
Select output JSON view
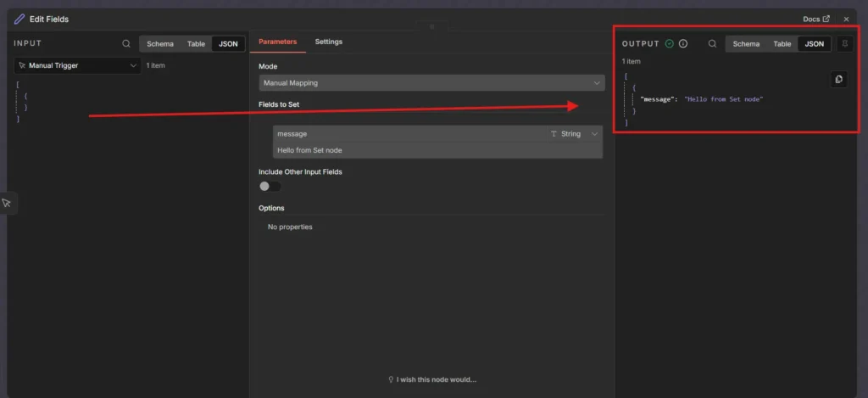815,44
